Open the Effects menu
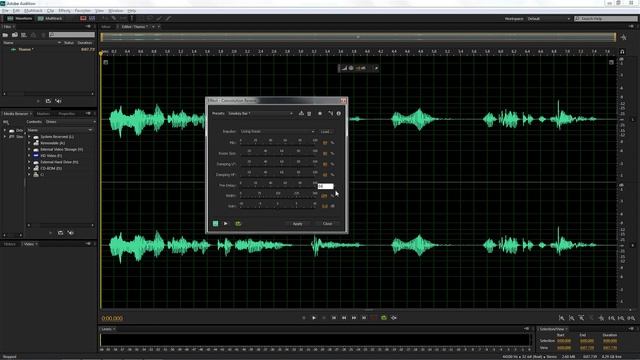 click(64, 11)
